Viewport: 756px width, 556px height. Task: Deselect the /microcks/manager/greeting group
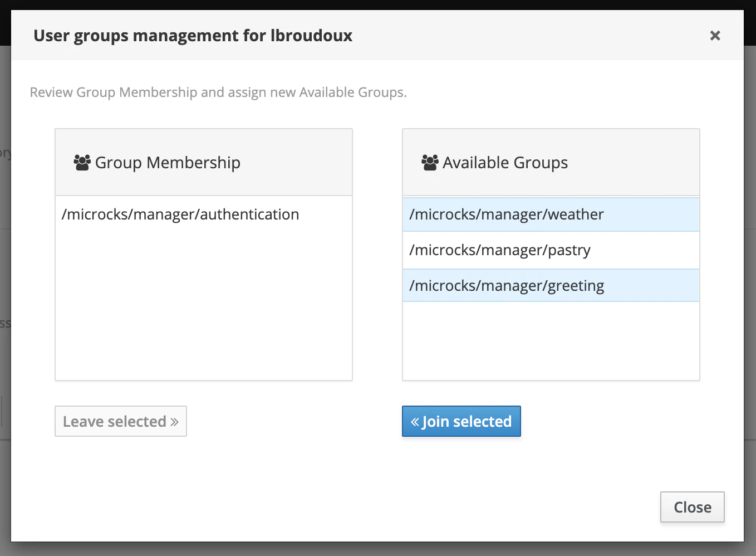click(506, 286)
